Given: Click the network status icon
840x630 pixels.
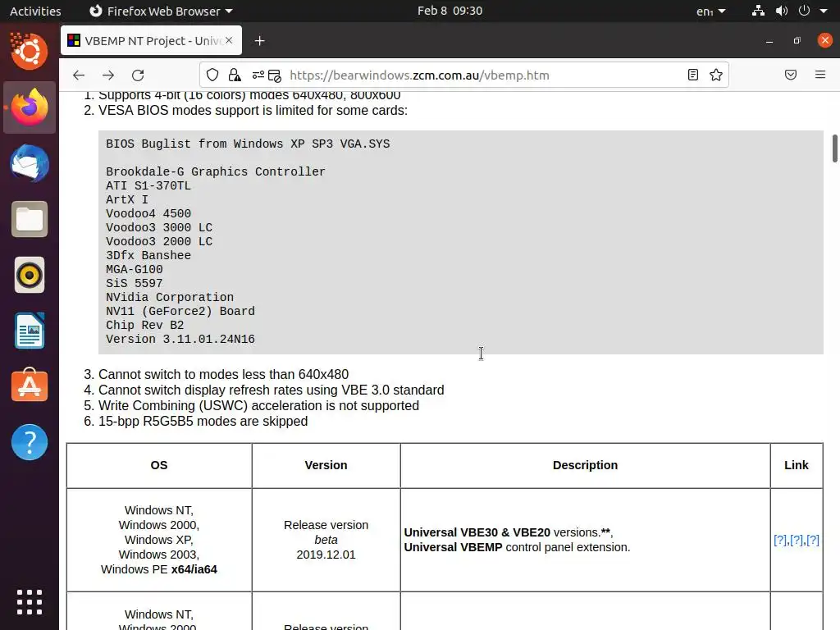Looking at the screenshot, I should pos(758,11).
